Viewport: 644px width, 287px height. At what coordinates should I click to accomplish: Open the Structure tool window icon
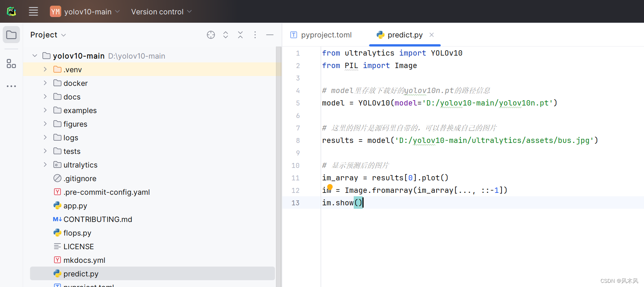click(11, 64)
